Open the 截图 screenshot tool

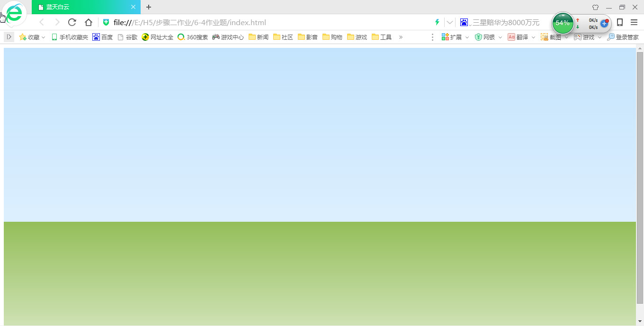[553, 37]
